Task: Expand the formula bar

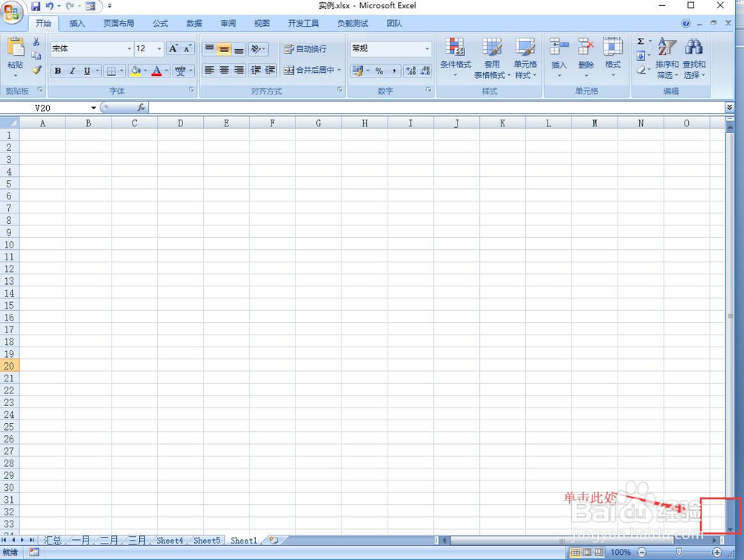Action: tap(729, 108)
